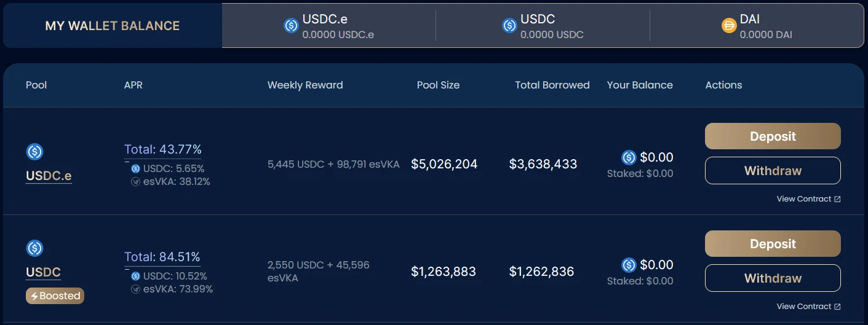Image resolution: width=868 pixels, height=325 pixels.
Task: Select the My Wallet Balance tab
Action: (113, 26)
